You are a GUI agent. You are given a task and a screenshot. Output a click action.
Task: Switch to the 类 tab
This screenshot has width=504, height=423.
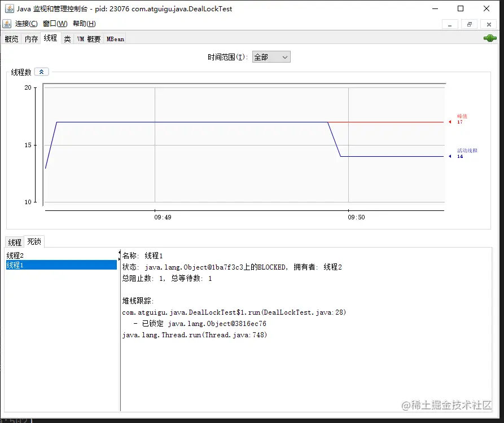[67, 39]
